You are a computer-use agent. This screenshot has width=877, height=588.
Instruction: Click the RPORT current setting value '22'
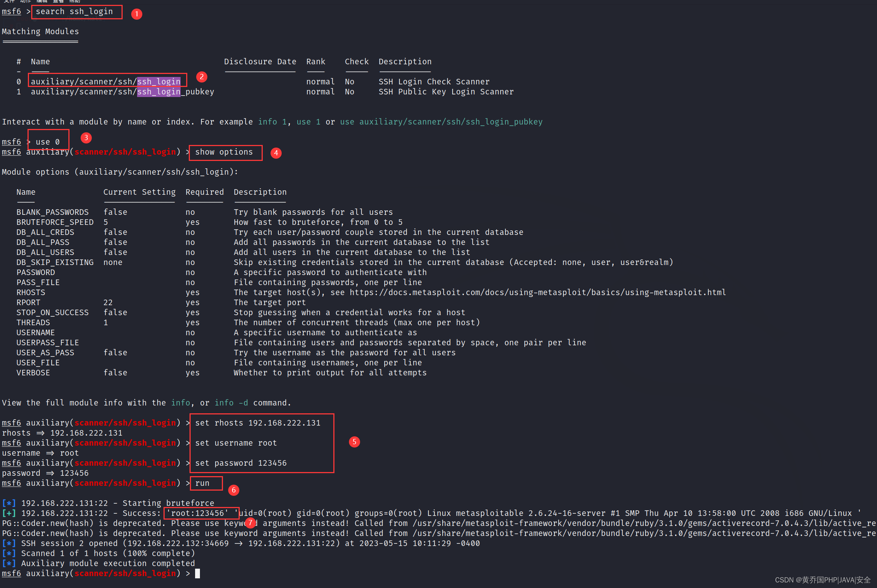point(108,303)
